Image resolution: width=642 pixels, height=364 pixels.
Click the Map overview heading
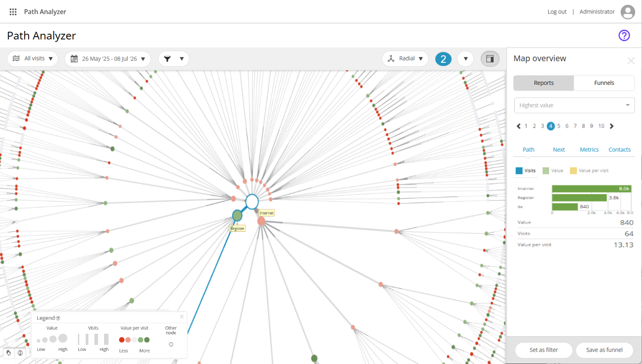click(x=540, y=58)
